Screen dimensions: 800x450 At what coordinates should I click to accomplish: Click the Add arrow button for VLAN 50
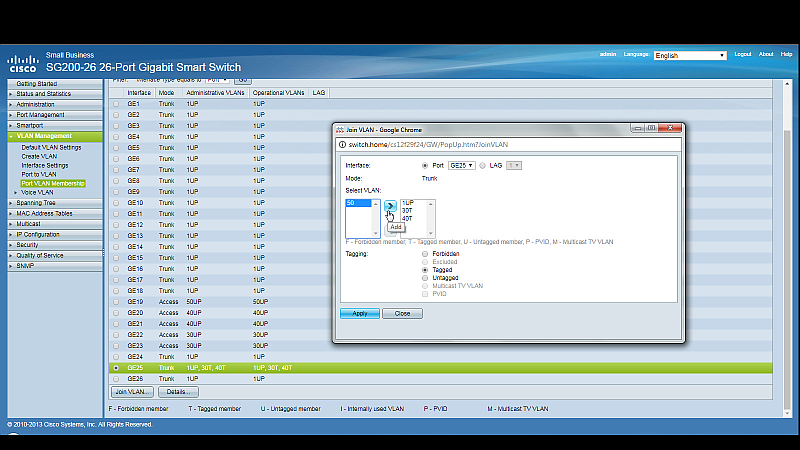(x=390, y=205)
